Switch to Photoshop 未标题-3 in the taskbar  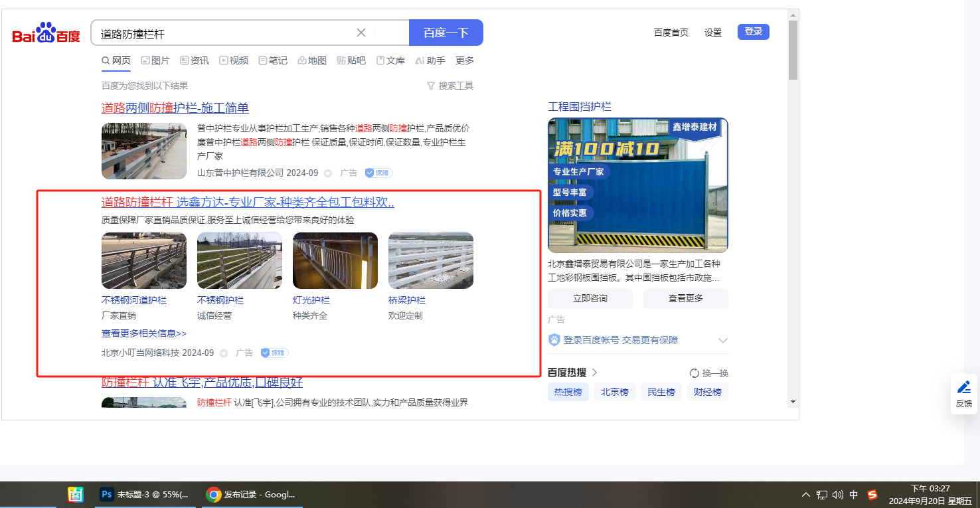click(x=144, y=495)
